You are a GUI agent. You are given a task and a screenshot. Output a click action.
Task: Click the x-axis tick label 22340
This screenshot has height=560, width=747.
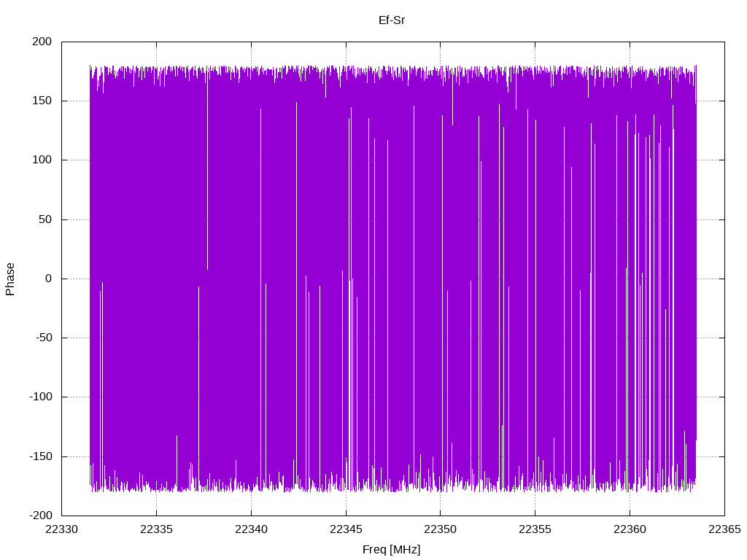point(251,529)
